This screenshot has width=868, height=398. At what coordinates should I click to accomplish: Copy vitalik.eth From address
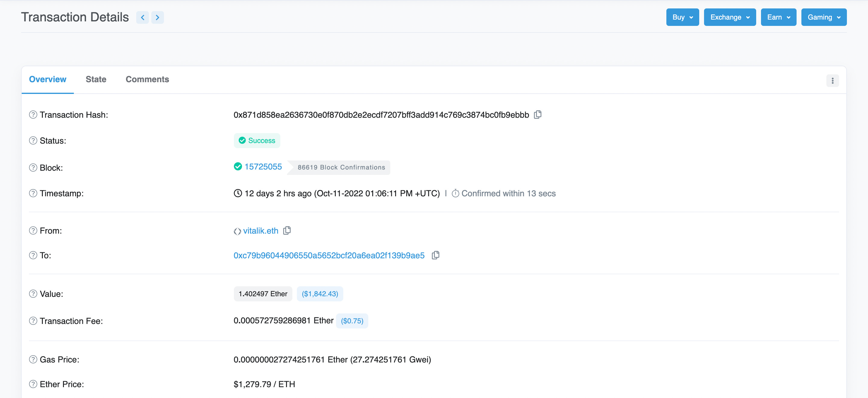point(287,230)
